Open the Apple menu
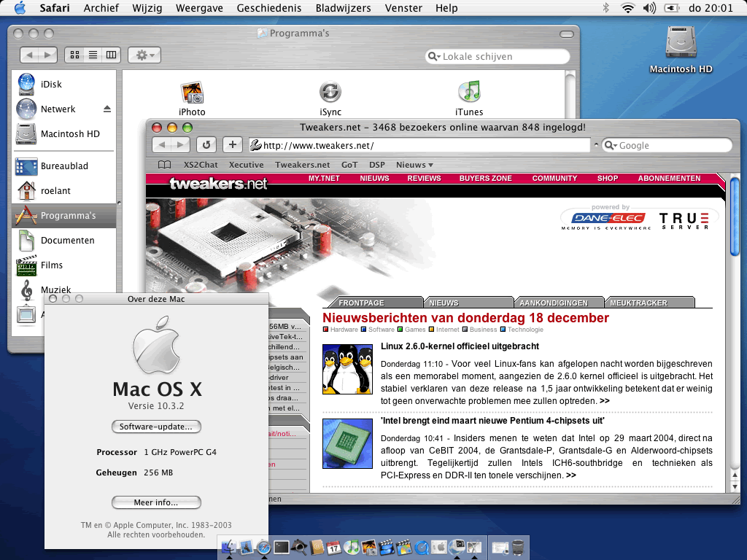747x560 pixels. click(x=20, y=7)
